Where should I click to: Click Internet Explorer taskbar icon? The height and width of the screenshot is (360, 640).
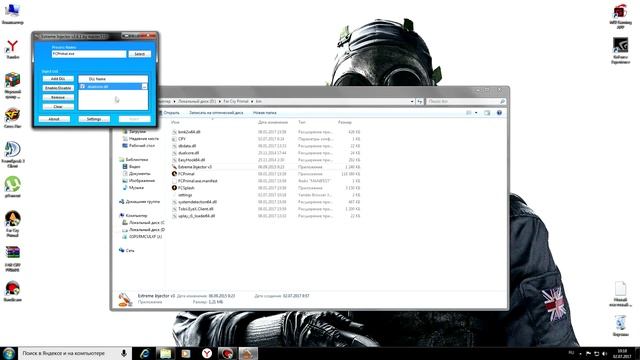pos(144,353)
